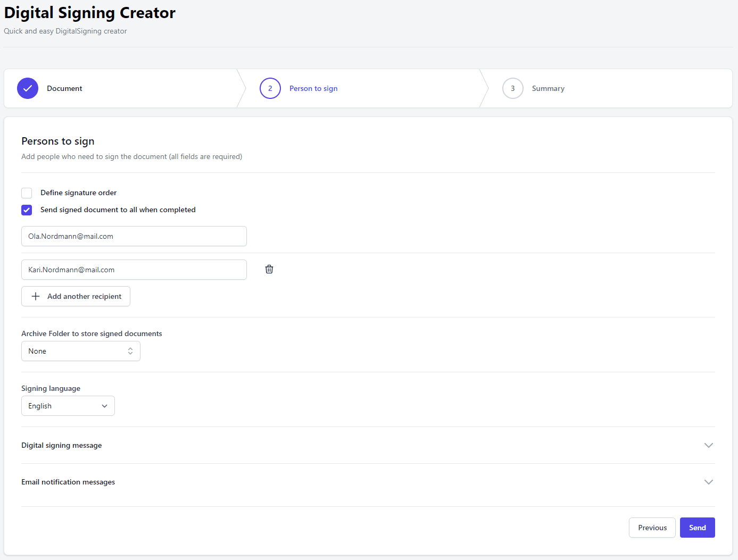
Task: Open the Signing language English dropdown
Action: 68,406
